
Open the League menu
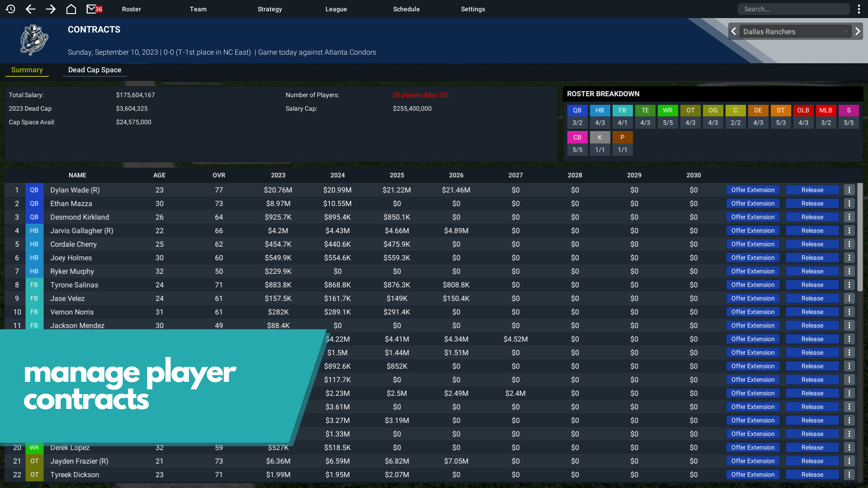336,9
